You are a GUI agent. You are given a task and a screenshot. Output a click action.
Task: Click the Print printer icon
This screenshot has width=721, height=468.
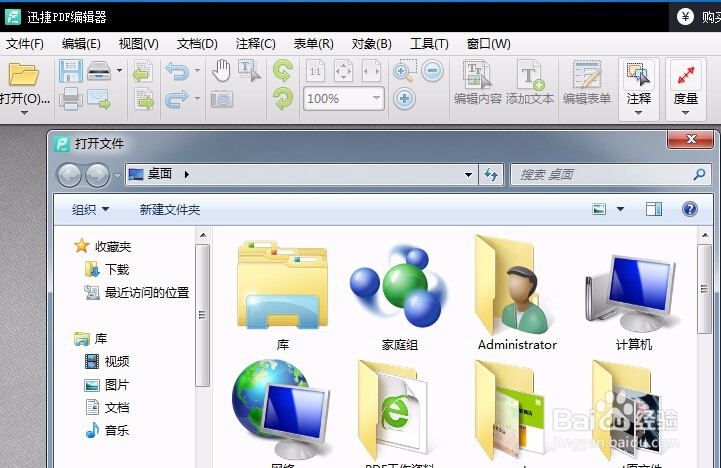(70, 98)
